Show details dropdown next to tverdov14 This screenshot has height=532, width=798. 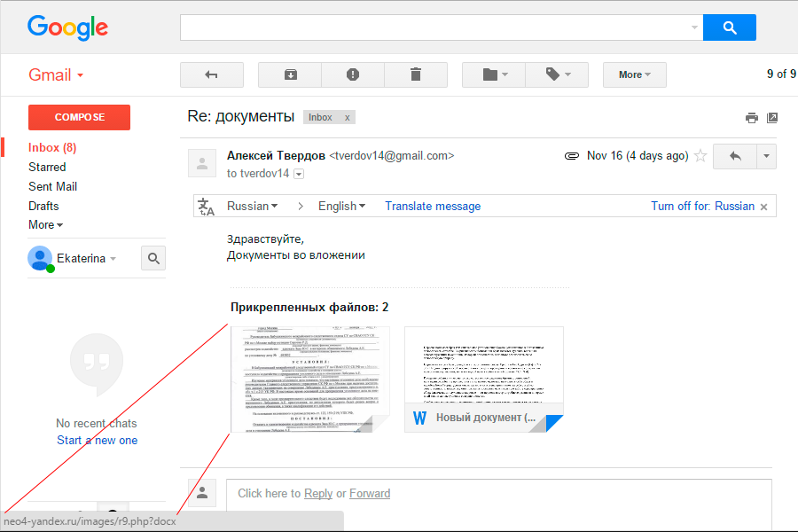[300, 174]
